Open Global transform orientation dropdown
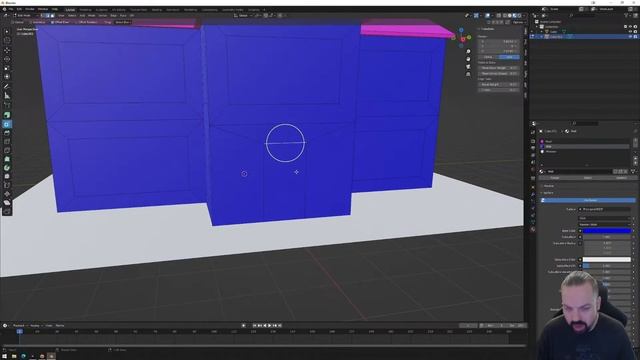This screenshot has width=640, height=360. [243, 16]
